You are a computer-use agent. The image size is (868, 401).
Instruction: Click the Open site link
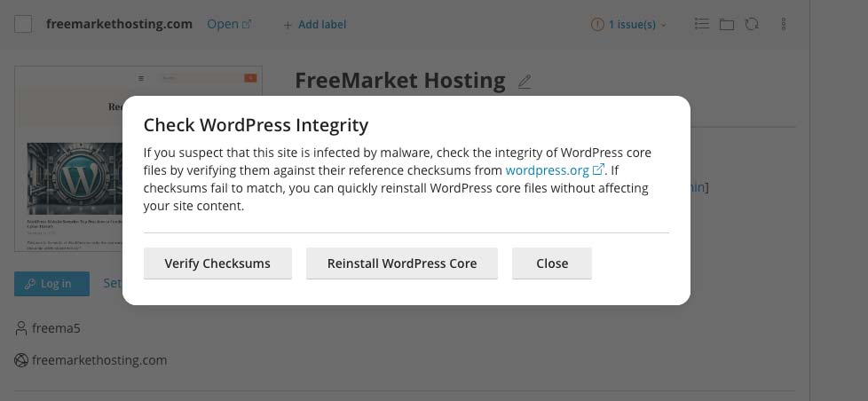click(x=222, y=24)
